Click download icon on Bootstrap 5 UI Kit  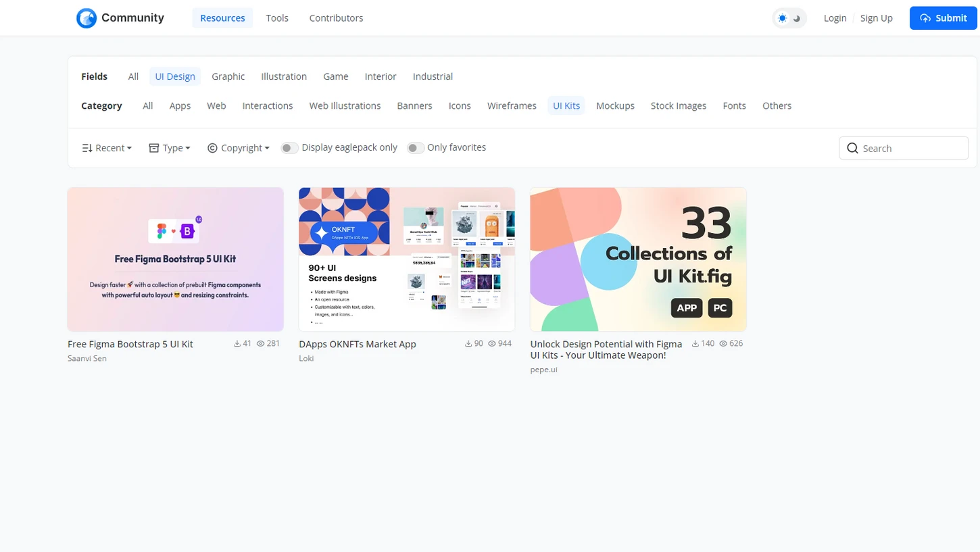pyautogui.click(x=237, y=344)
